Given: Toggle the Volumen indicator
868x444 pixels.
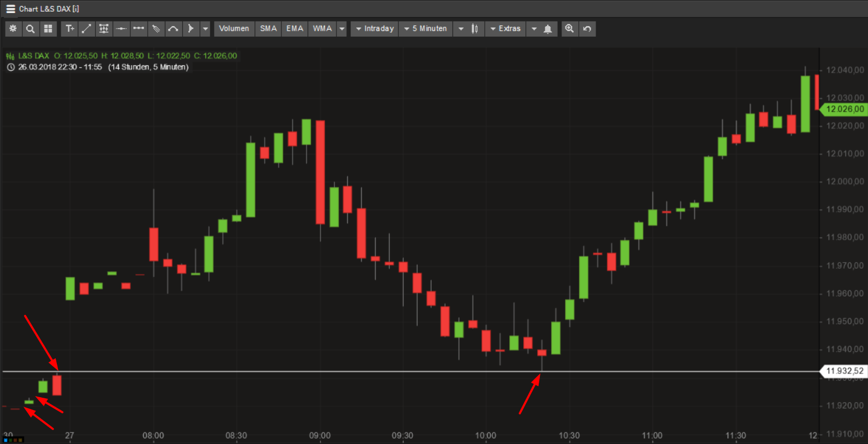Looking at the screenshot, I should click(234, 28).
